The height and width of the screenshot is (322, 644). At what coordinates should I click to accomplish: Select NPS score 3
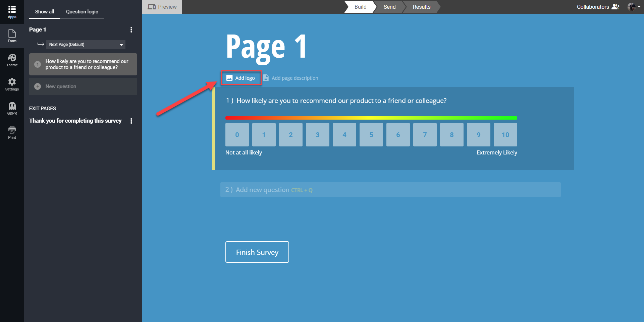tap(318, 135)
